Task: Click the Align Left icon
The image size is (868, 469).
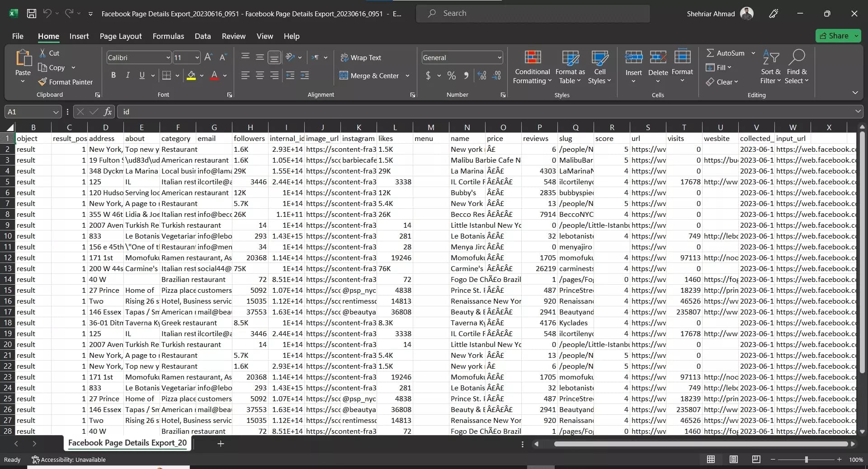Action: 245,75
